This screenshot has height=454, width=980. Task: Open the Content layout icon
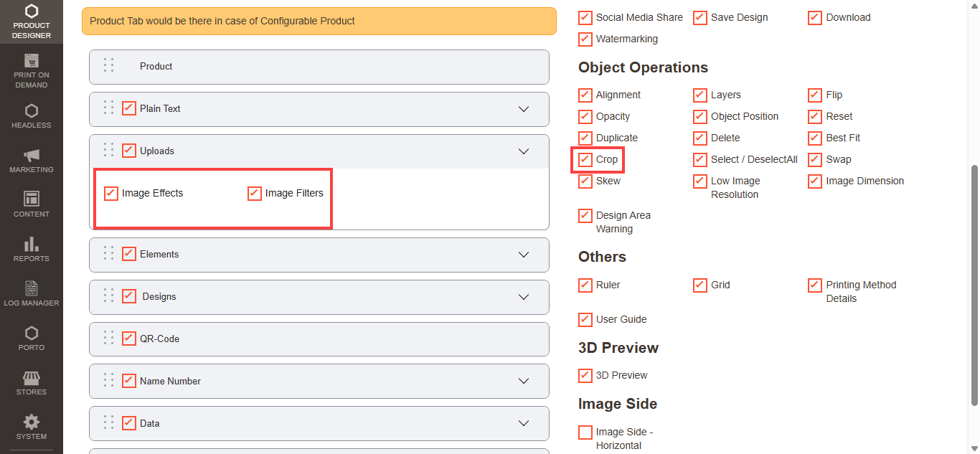point(32,199)
